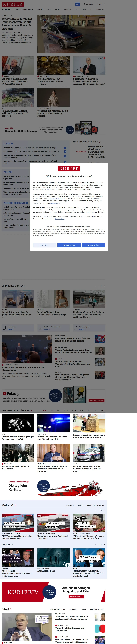
Task: Click the arrow next to Aus den Bundesländern
Action: pyautogui.click(x=31, y=411)
